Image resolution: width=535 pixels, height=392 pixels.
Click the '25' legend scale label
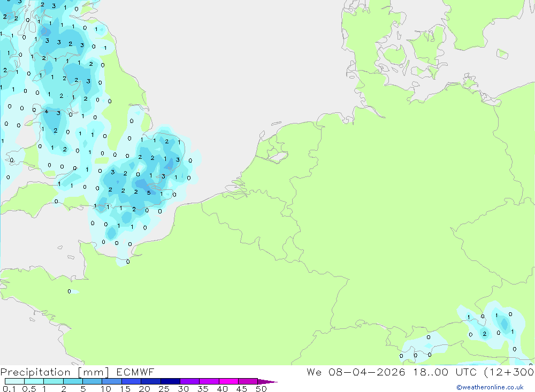[164, 389]
